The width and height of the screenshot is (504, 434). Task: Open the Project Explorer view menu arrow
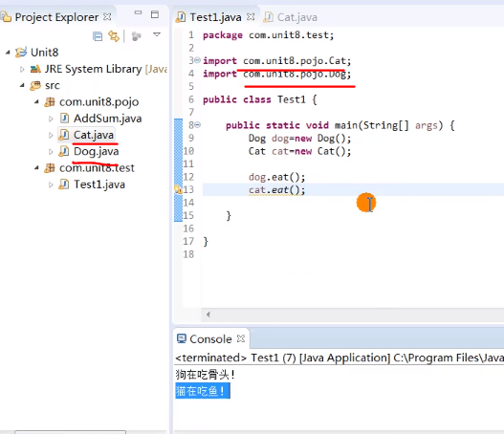point(157,34)
